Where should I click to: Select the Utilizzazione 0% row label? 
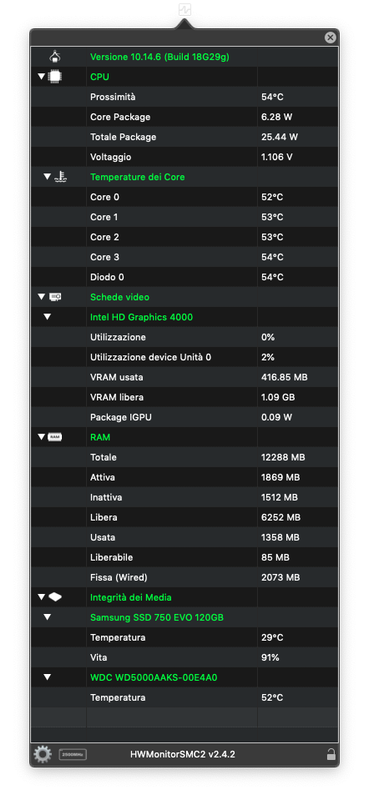pos(118,337)
